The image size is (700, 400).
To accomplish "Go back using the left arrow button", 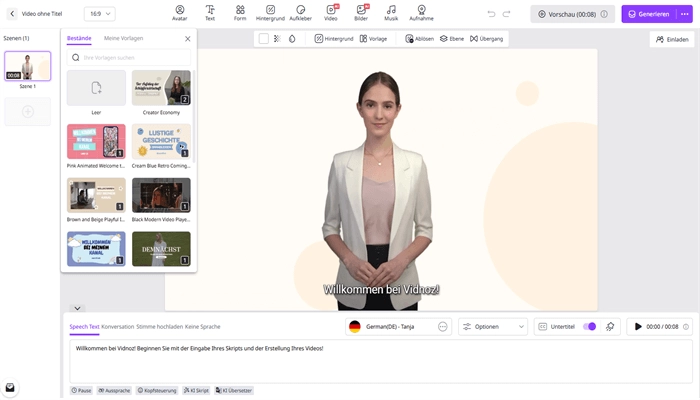I will (x=12, y=14).
